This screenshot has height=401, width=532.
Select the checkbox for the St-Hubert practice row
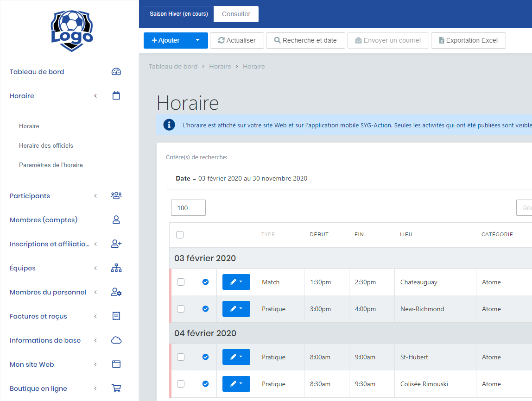coord(181,357)
